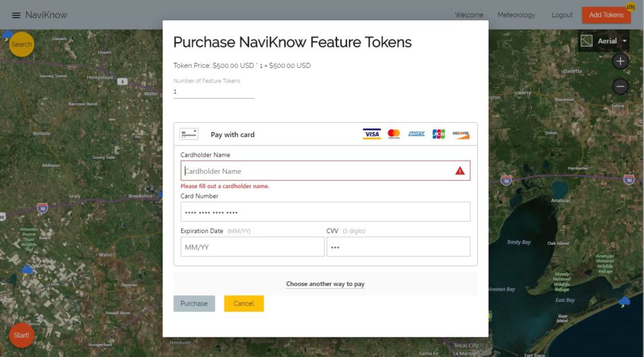Click the Add Tokens button
Image resolution: width=644 pixels, height=357 pixels.
pyautogui.click(x=606, y=15)
